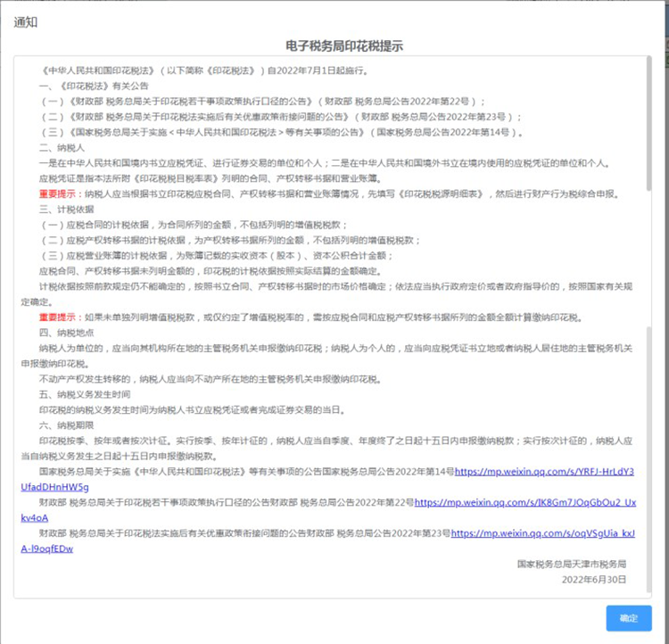Click the 通知 dialog title
Viewport: 669px width, 644px height.
tap(26, 22)
